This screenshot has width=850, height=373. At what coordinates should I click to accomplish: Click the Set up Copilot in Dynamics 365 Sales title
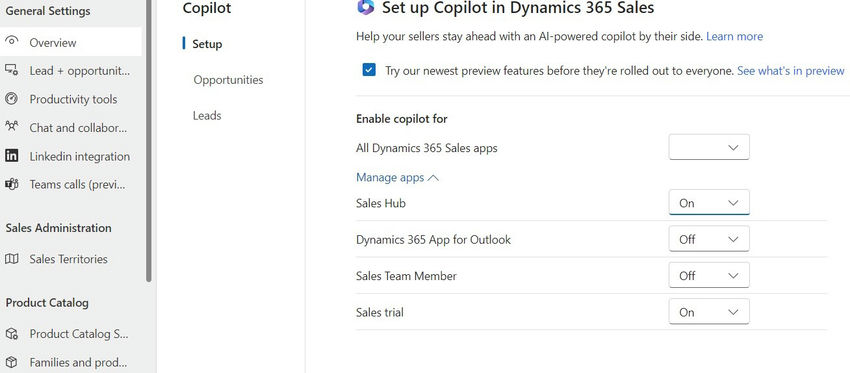point(518,8)
